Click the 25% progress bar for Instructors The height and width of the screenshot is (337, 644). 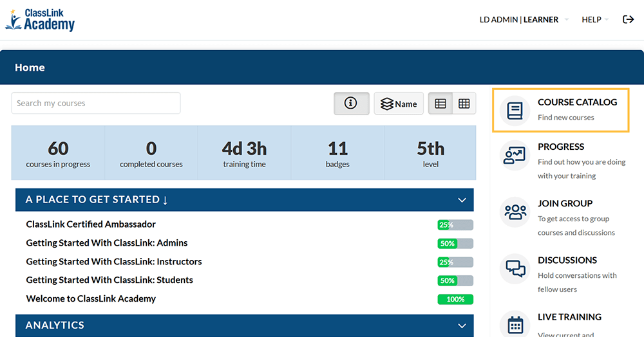coord(455,262)
